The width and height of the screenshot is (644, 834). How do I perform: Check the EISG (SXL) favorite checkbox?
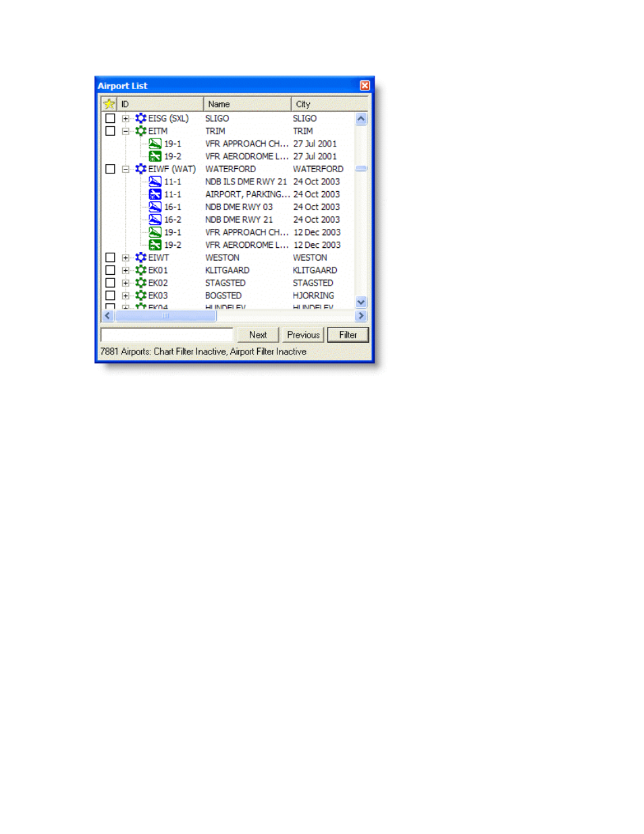110,118
